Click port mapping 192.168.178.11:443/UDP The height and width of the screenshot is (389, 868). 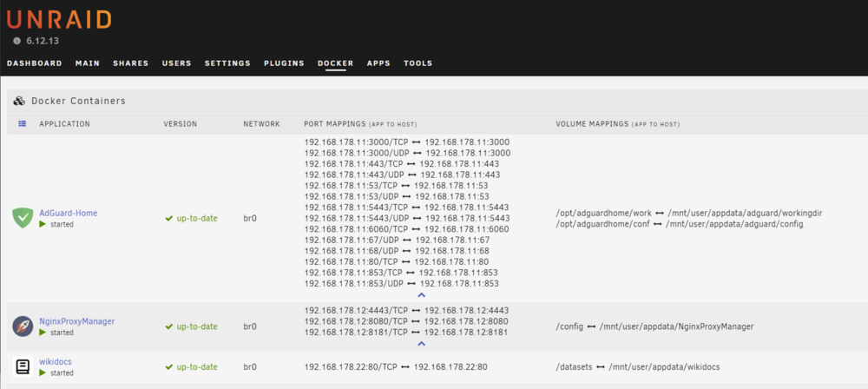[402, 175]
